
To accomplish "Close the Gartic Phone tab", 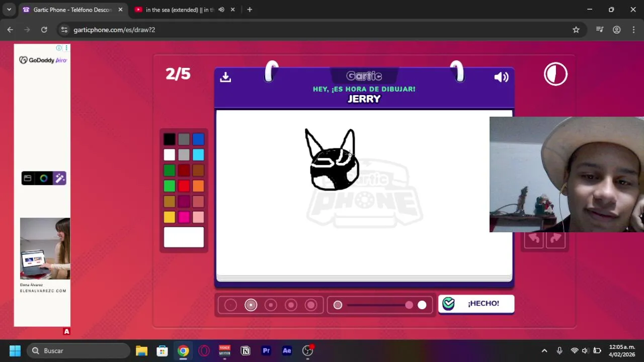I will point(120,10).
